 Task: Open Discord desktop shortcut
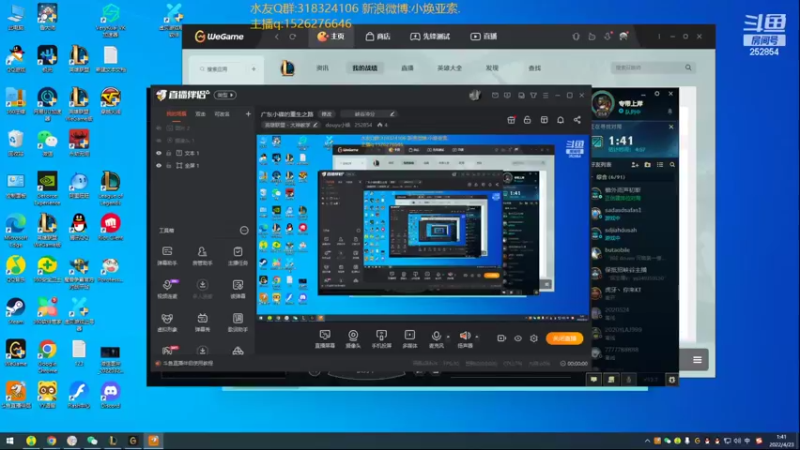pyautogui.click(x=110, y=395)
